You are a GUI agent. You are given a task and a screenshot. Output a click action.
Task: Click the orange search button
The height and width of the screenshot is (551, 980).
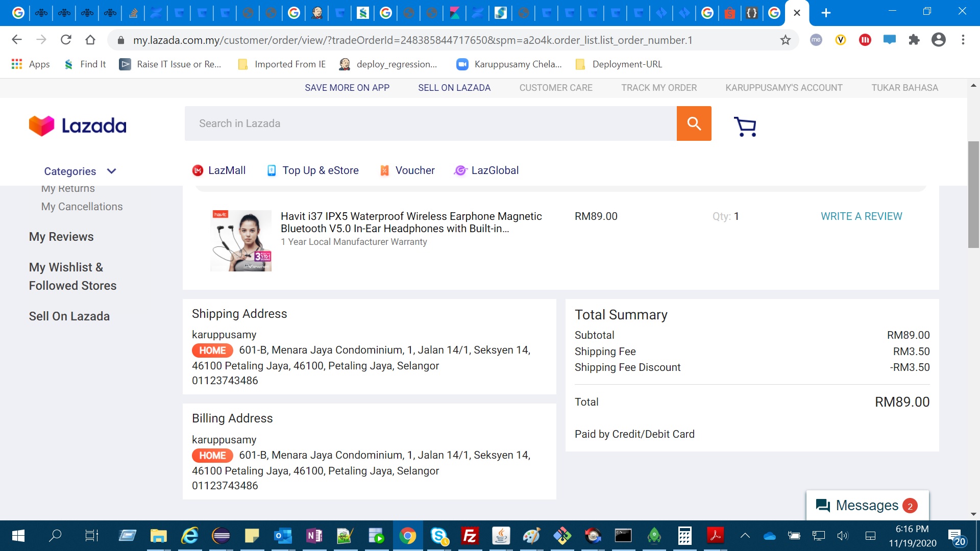(x=694, y=123)
